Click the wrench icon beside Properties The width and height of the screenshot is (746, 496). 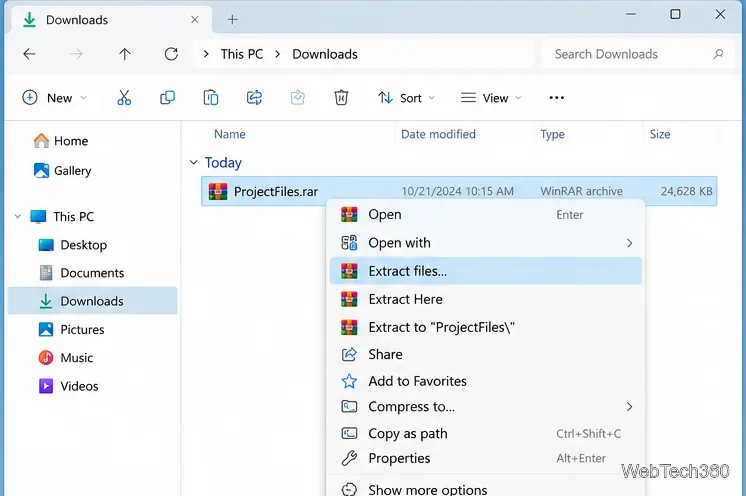click(x=349, y=458)
